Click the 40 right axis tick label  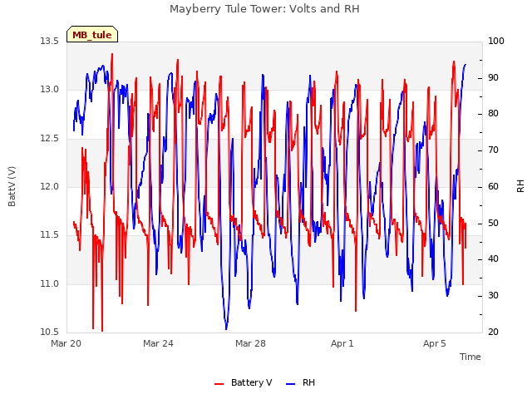pos(493,259)
